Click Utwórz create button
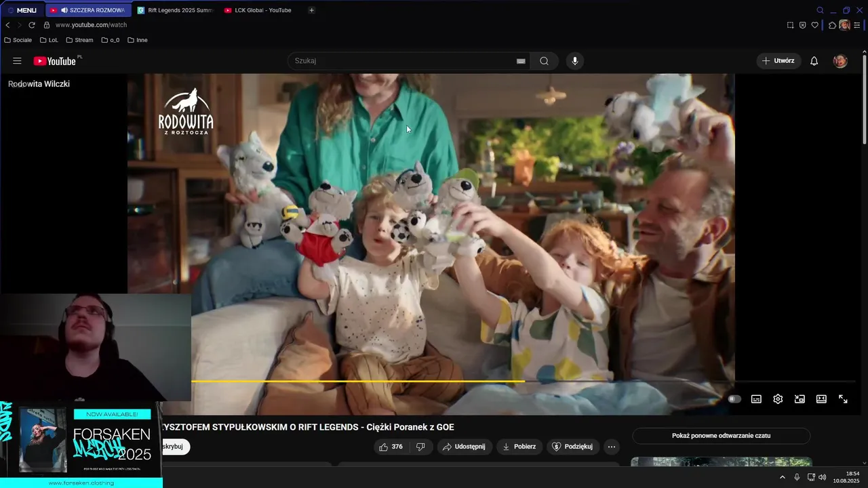Image resolution: width=868 pixels, height=488 pixels. (x=778, y=61)
